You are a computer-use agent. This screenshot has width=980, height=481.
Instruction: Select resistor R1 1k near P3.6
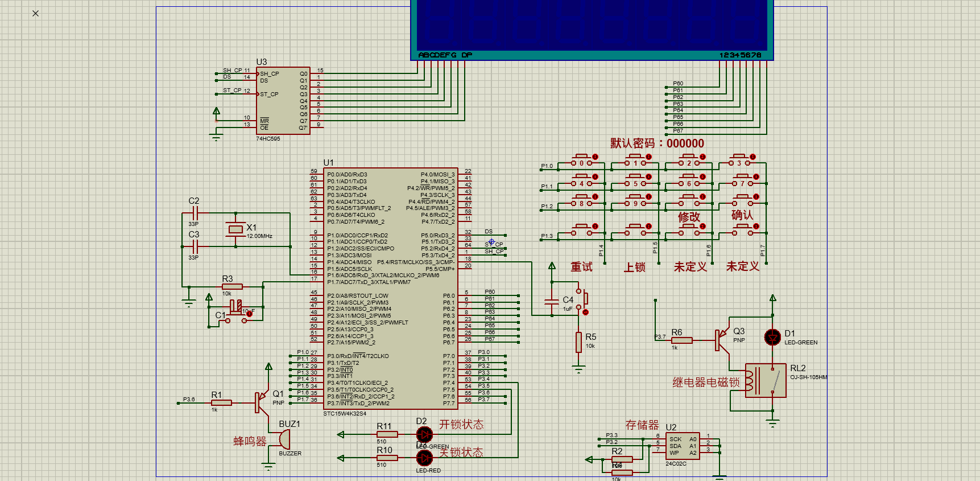[221, 402]
